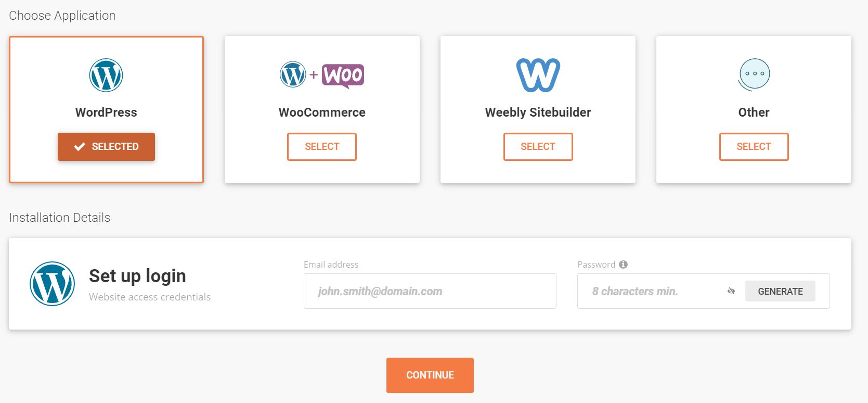Click the checkmark on the SELECTED button
This screenshot has height=403, width=868.
point(80,147)
